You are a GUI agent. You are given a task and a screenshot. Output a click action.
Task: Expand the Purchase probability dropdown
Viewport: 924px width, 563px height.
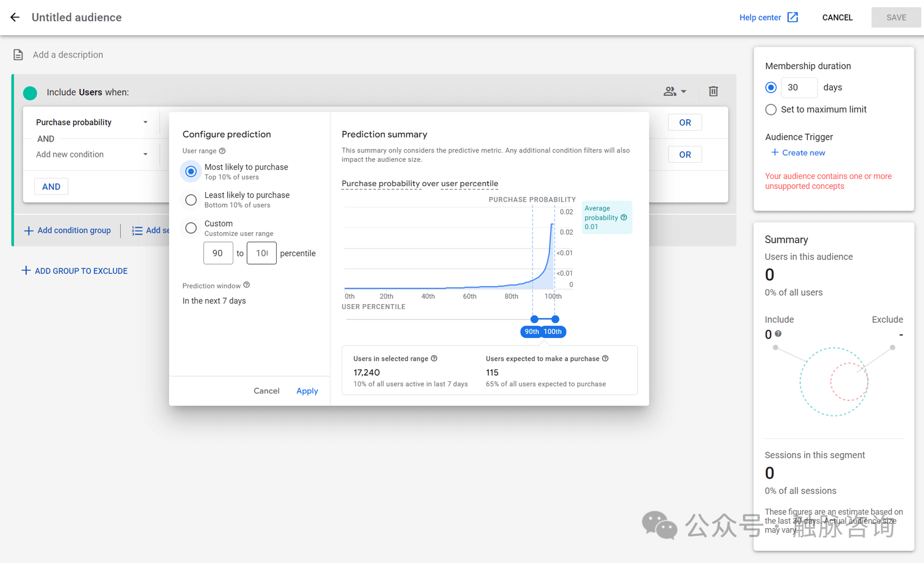coord(92,122)
